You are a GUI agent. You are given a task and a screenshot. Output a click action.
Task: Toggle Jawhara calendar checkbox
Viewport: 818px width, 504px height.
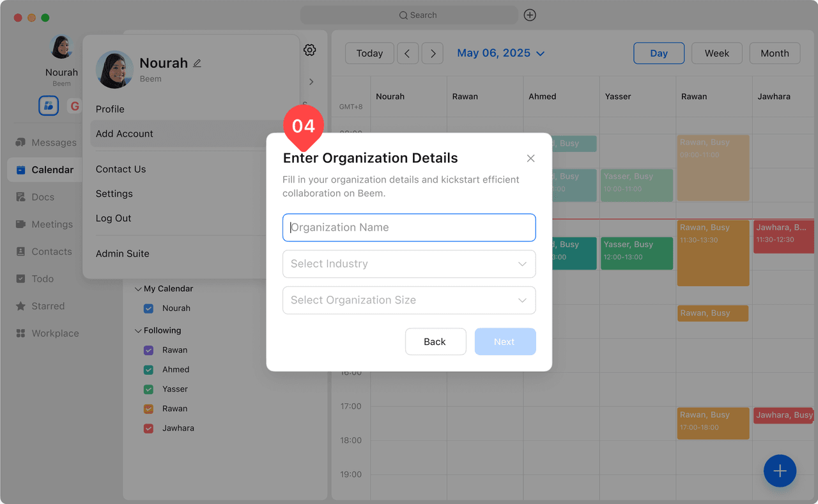point(149,429)
